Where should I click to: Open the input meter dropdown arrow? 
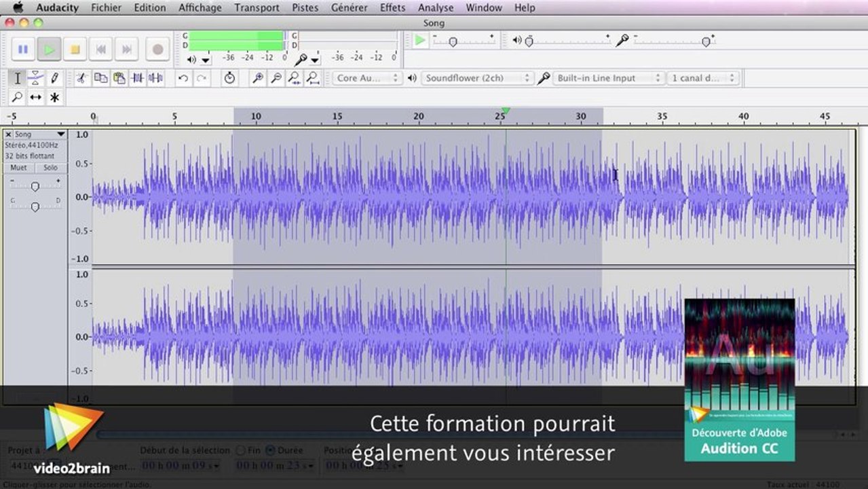(x=314, y=60)
